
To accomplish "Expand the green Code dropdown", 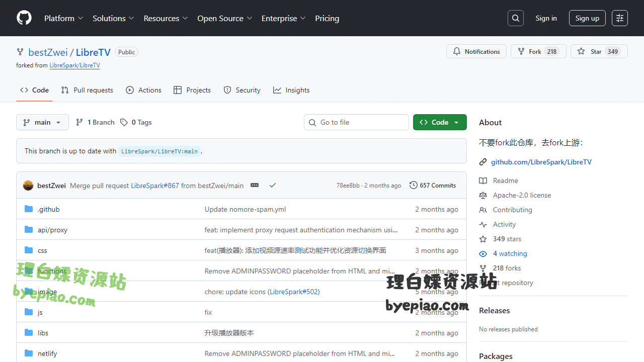I will (440, 122).
